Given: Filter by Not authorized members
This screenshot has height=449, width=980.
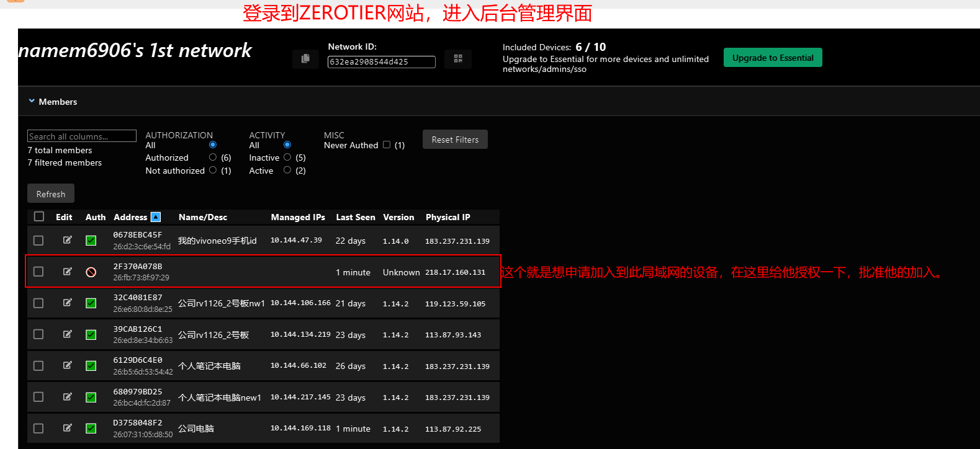Looking at the screenshot, I should (x=213, y=170).
